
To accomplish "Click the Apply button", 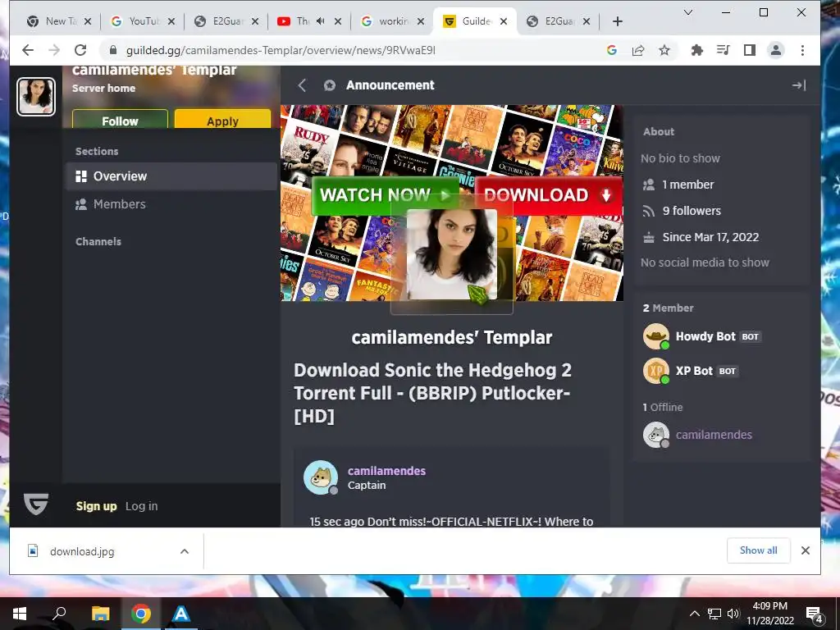I will 222,119.
